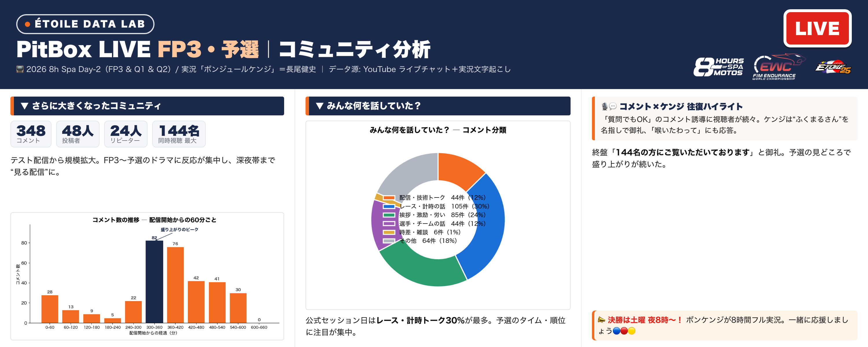The height and width of the screenshot is (347, 868).
Task: Click triangle beside みんな何を話していた？ header
Action: pyautogui.click(x=319, y=106)
